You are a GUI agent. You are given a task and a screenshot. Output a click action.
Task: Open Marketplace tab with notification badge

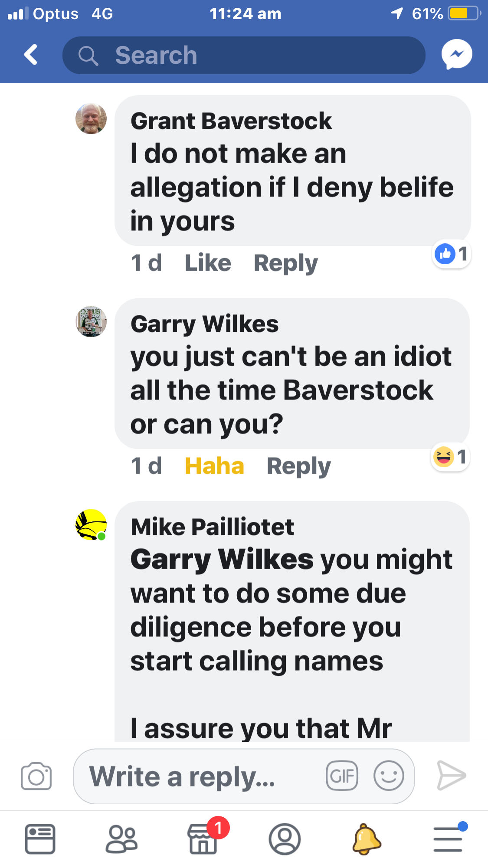pyautogui.click(x=203, y=839)
